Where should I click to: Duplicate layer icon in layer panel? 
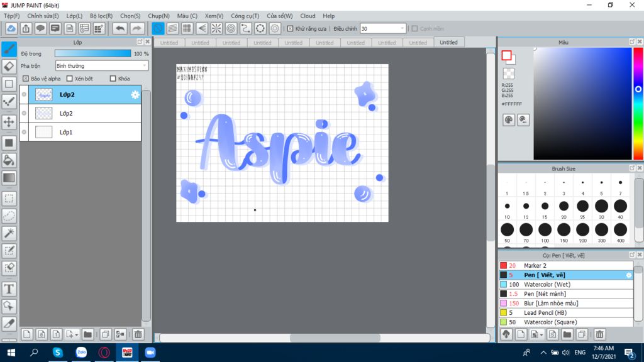coord(105,334)
